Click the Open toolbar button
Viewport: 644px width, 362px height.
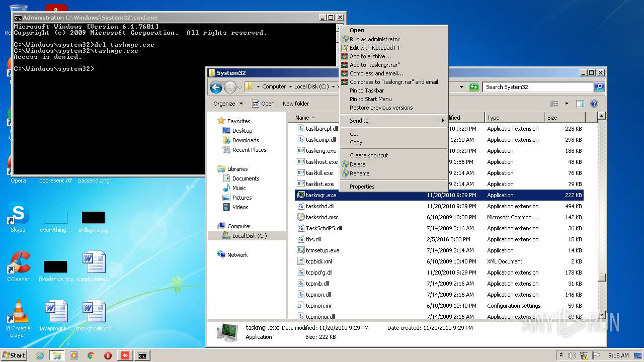tap(263, 104)
